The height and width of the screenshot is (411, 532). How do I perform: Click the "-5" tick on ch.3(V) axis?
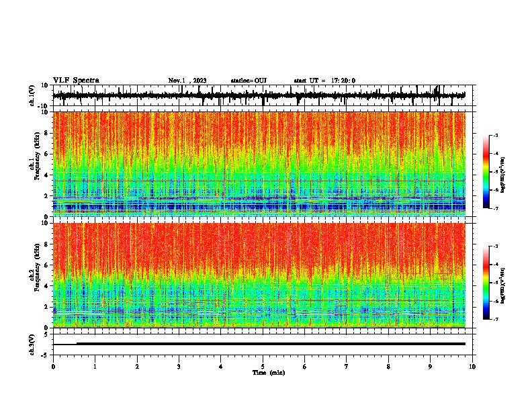45,355
